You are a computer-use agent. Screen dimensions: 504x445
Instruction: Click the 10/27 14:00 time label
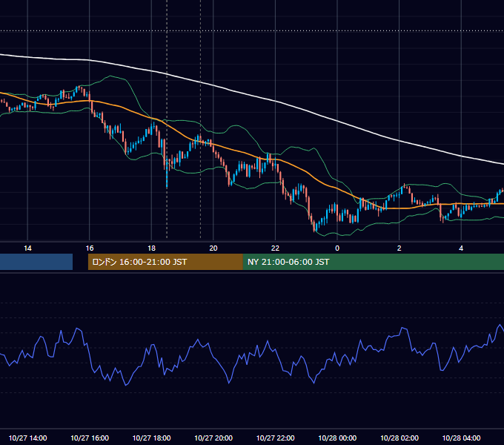click(x=27, y=438)
